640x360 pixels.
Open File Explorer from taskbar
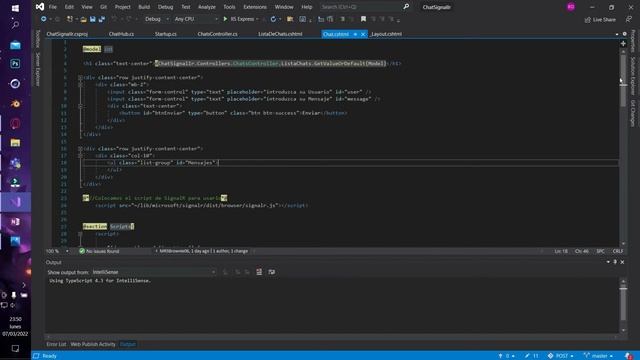[x=15, y=143]
